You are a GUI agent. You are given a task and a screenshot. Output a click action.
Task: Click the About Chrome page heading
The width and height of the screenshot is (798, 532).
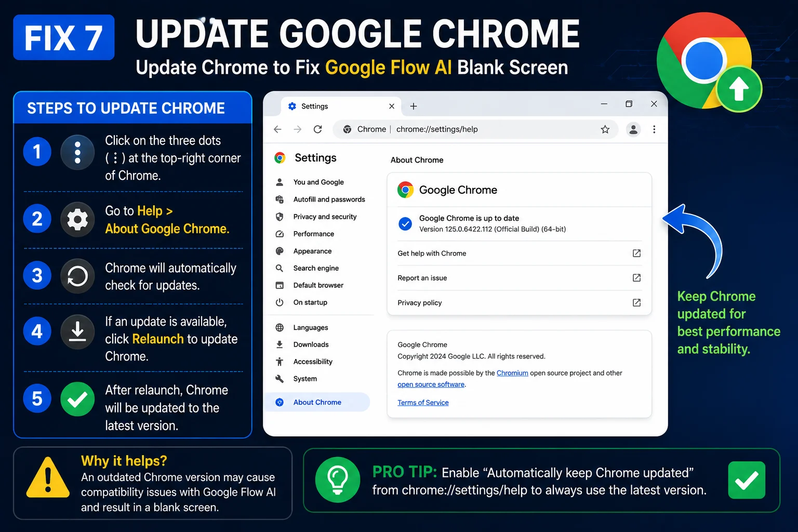417,160
